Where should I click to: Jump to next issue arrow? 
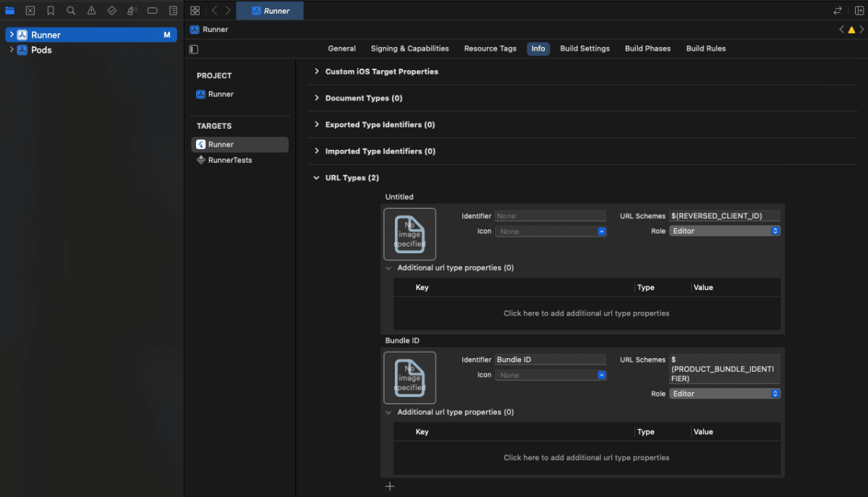[861, 30]
